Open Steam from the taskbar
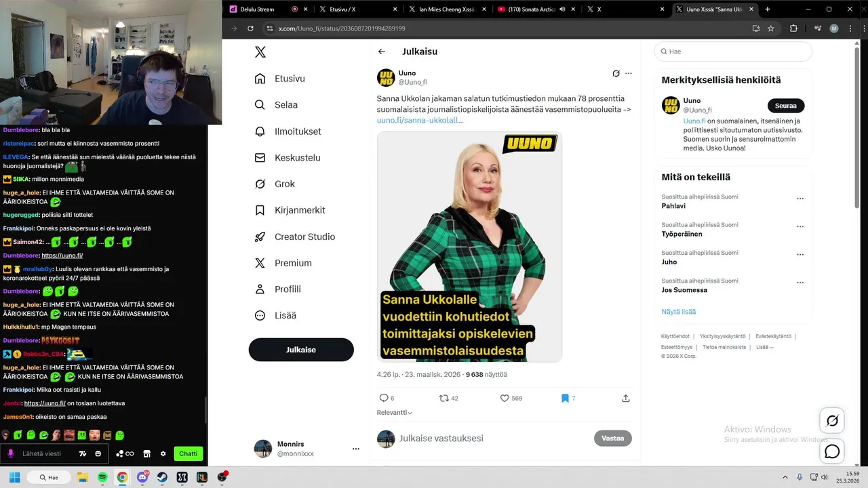868x488 pixels. (x=162, y=477)
